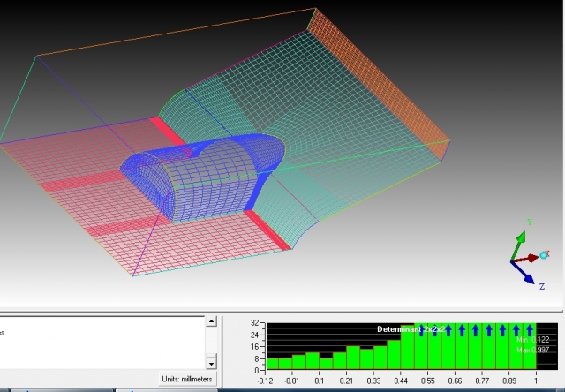
Task: Click the cyan sphere on the axis triad
Action: point(544,255)
